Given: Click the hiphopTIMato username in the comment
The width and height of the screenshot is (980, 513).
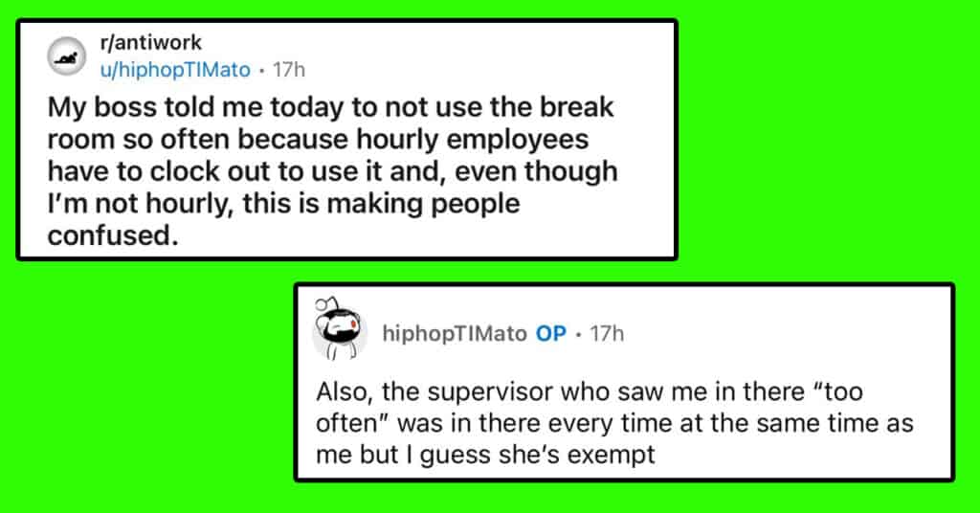Looking at the screenshot, I should click(x=455, y=334).
